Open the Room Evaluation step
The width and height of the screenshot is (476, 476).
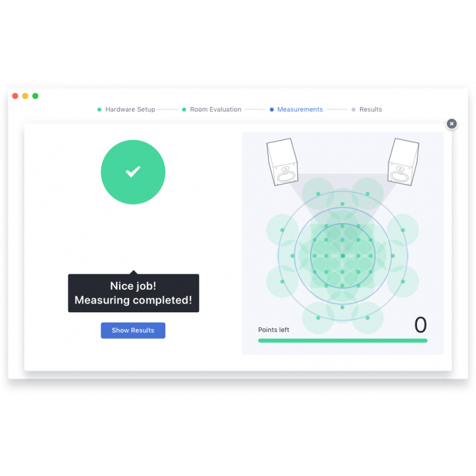click(215, 109)
